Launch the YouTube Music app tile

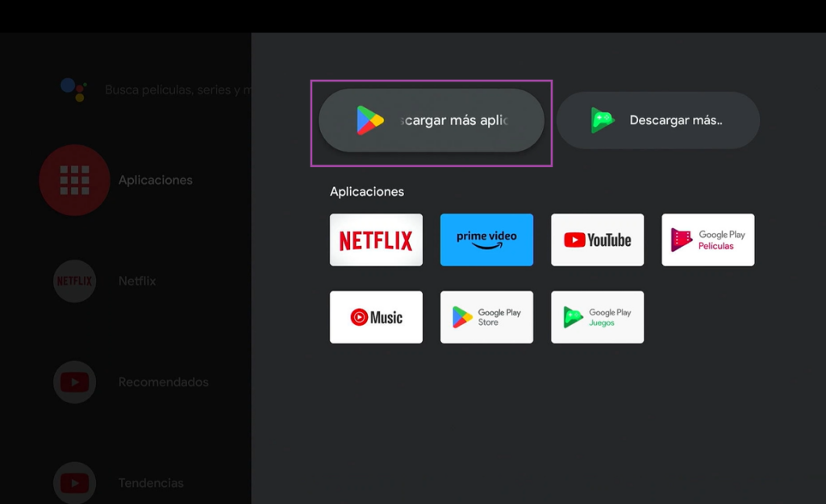[376, 317]
